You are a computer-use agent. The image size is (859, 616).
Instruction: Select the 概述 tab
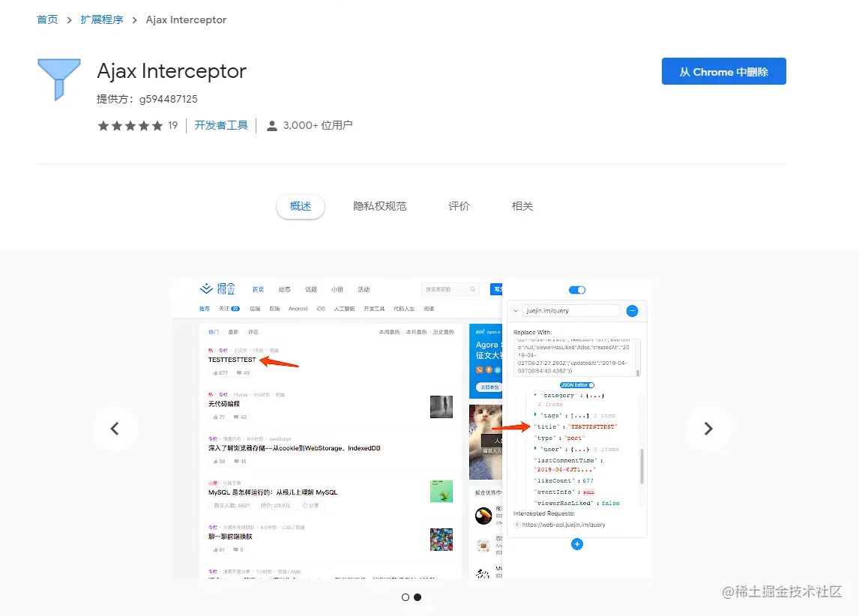pyautogui.click(x=301, y=206)
